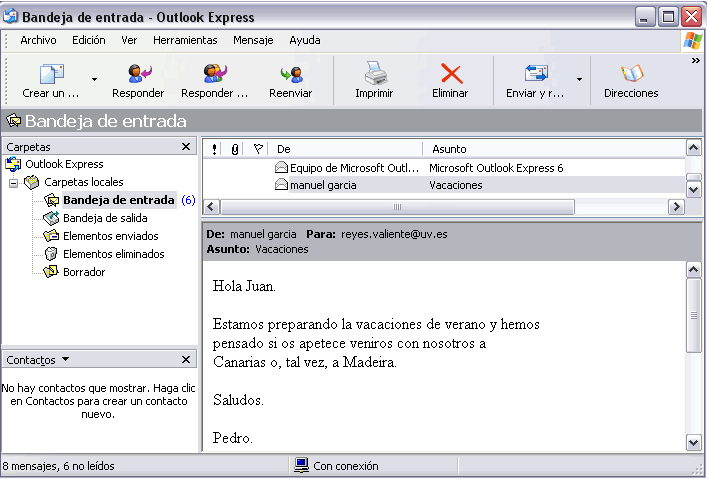The width and height of the screenshot is (708, 479).
Task: Select Outlook Express root in folder tree
Action: coord(64,164)
